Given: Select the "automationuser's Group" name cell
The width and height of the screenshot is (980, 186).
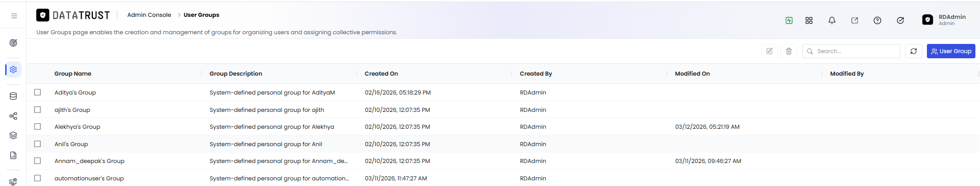Looking at the screenshot, I should 89,178.
